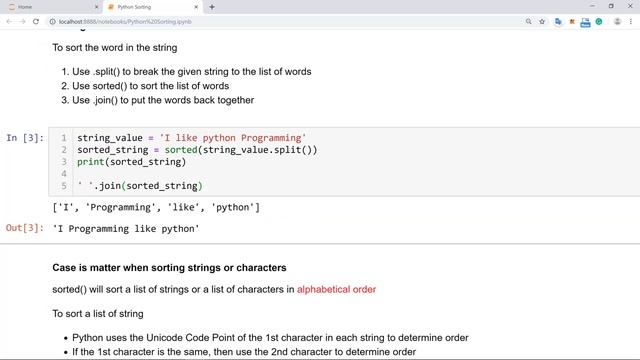The image size is (640, 360).
Task: Open the user profile avatar
Action: tap(617, 22)
